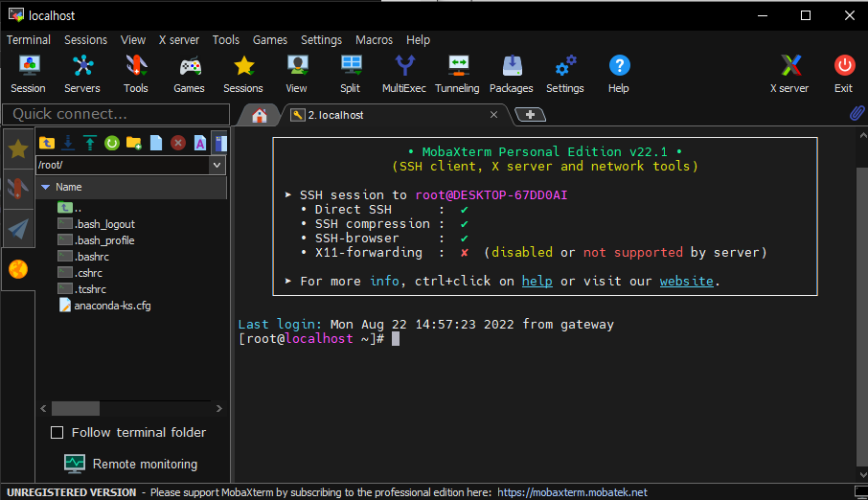Enable Follow terminal folder checkbox
The width and height of the screenshot is (868, 500).
click(57, 432)
